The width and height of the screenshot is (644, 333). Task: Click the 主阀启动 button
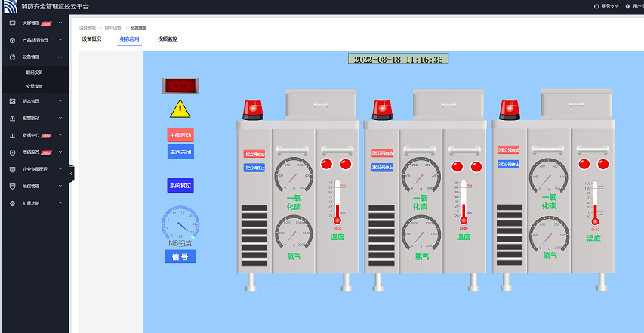tap(180, 134)
